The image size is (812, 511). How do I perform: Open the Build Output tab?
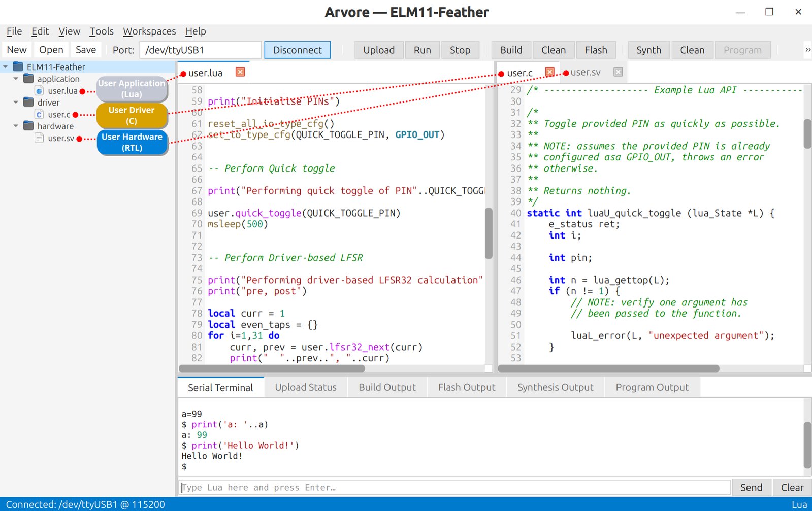[387, 387]
